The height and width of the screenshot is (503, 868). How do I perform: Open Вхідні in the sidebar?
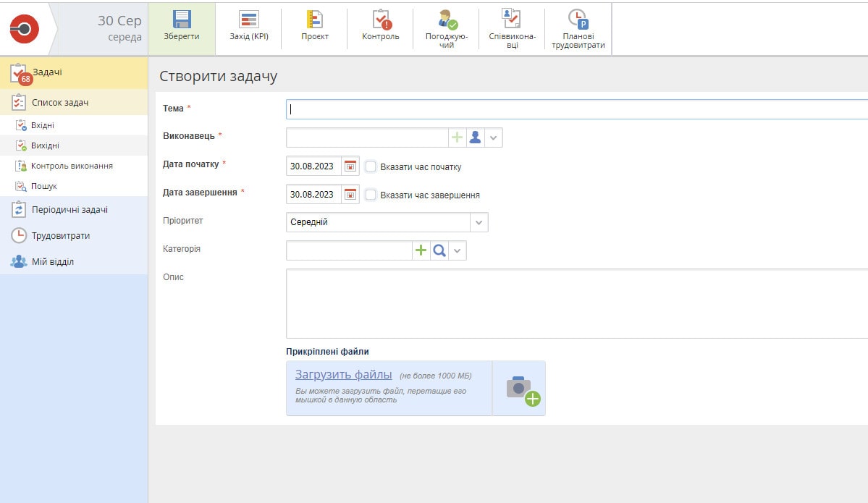tap(42, 125)
